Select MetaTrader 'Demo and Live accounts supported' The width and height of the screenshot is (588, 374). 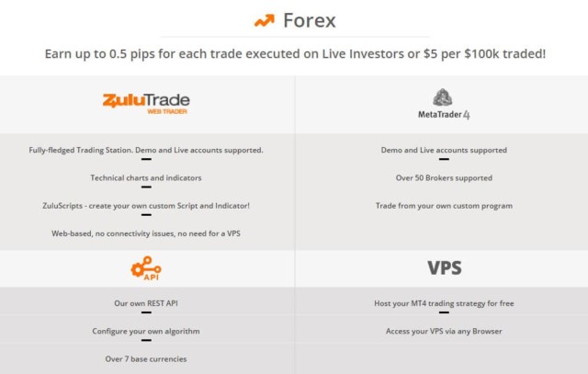(x=444, y=150)
